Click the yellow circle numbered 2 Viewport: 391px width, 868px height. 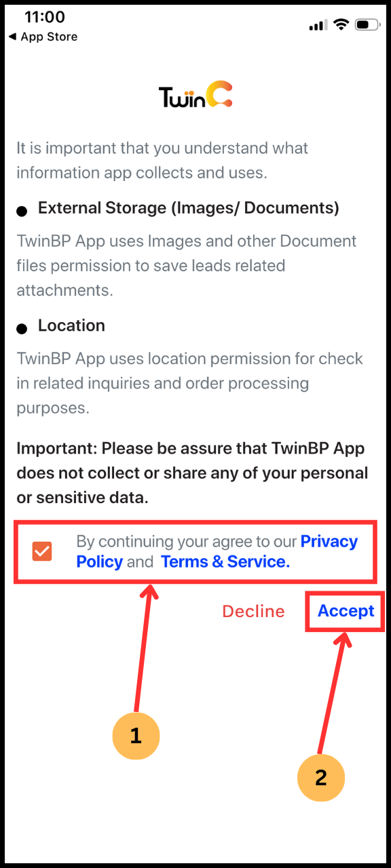(321, 777)
